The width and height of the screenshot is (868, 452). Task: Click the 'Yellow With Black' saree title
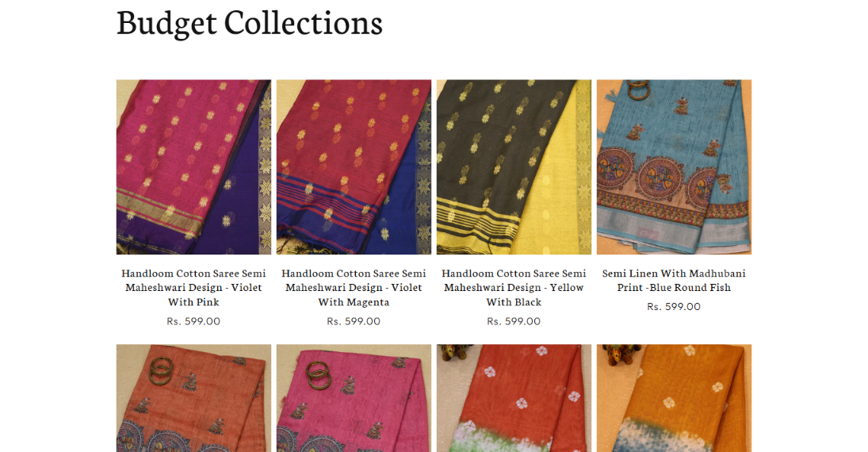tap(514, 288)
